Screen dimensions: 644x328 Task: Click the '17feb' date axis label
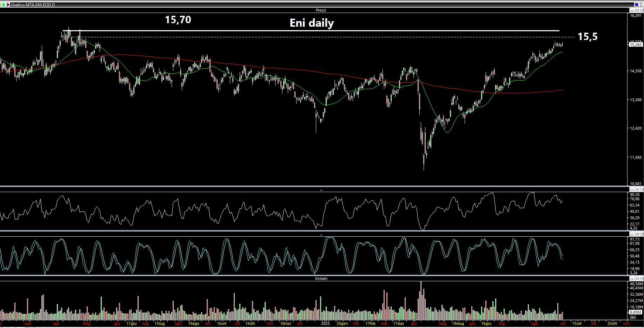point(370,323)
